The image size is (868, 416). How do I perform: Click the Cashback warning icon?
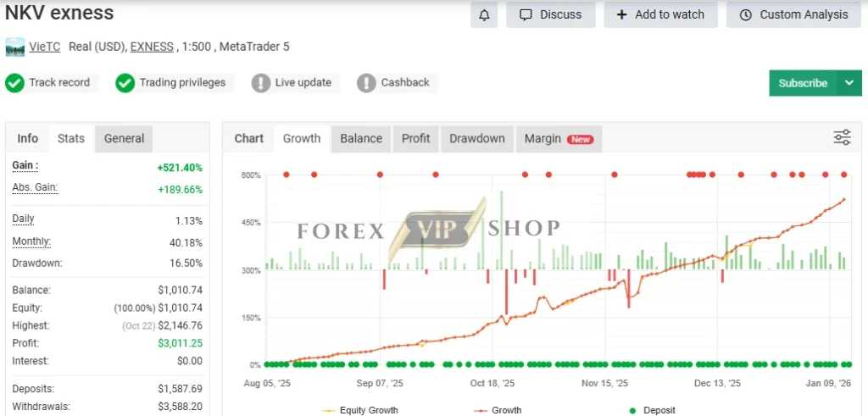(x=366, y=84)
